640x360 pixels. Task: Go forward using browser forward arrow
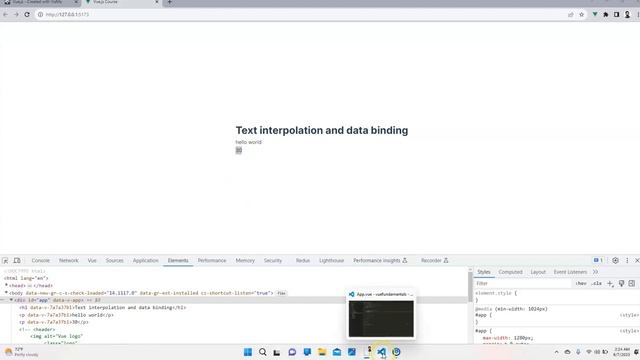coord(16,14)
